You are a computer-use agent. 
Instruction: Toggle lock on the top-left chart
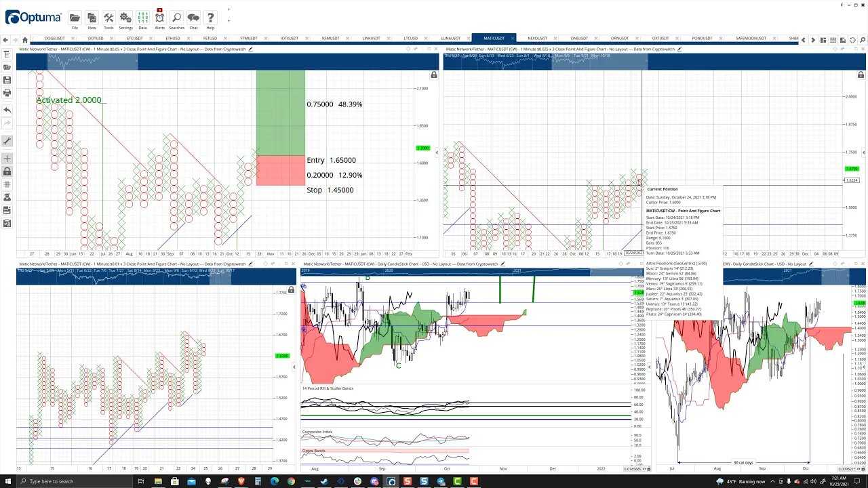pyautogui.click(x=434, y=75)
